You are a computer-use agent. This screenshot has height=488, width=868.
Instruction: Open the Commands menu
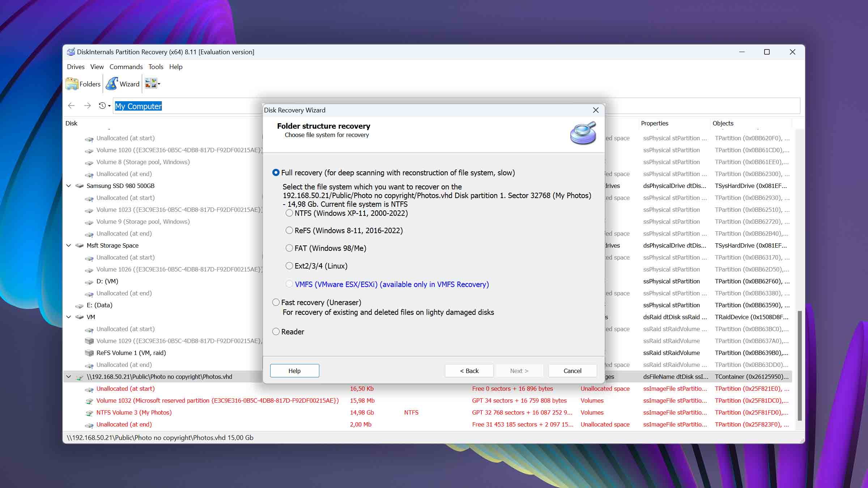126,67
